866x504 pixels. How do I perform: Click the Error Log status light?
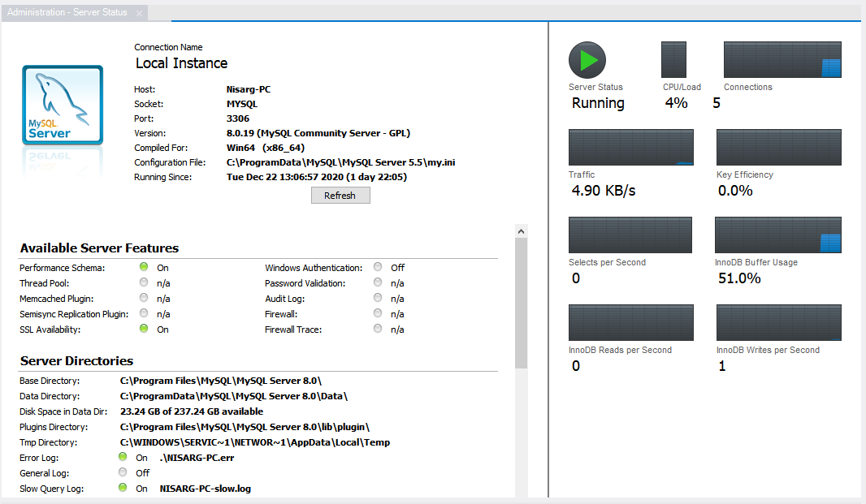(x=123, y=457)
